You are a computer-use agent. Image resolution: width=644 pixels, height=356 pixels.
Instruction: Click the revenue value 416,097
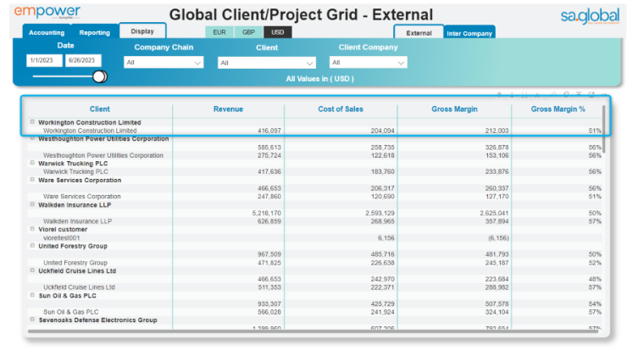click(269, 131)
